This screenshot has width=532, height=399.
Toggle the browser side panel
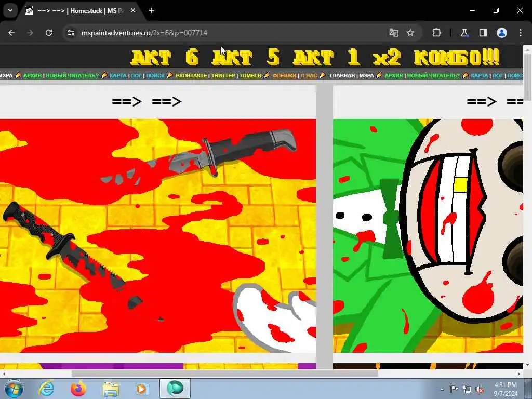pos(483,33)
